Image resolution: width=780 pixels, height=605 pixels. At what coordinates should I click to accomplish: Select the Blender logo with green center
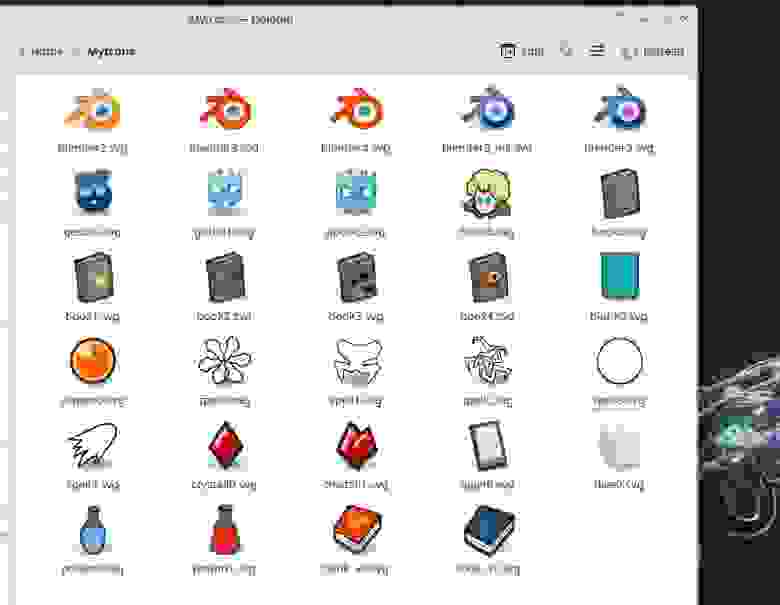pyautogui.click(x=357, y=108)
